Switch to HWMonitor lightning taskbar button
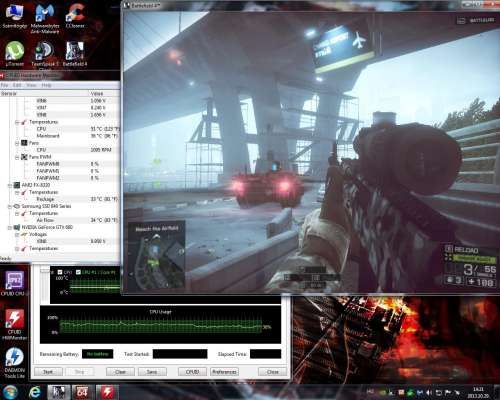500x400 pixels. 107,392
